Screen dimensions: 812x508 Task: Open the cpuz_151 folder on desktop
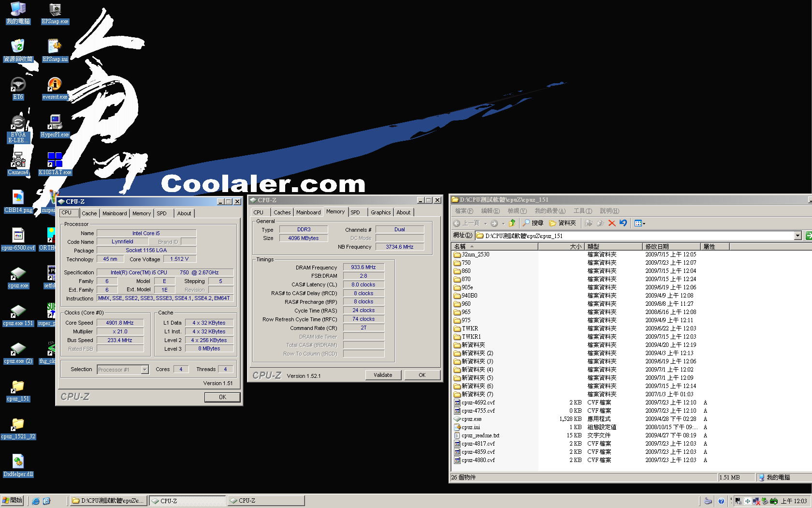coord(18,391)
